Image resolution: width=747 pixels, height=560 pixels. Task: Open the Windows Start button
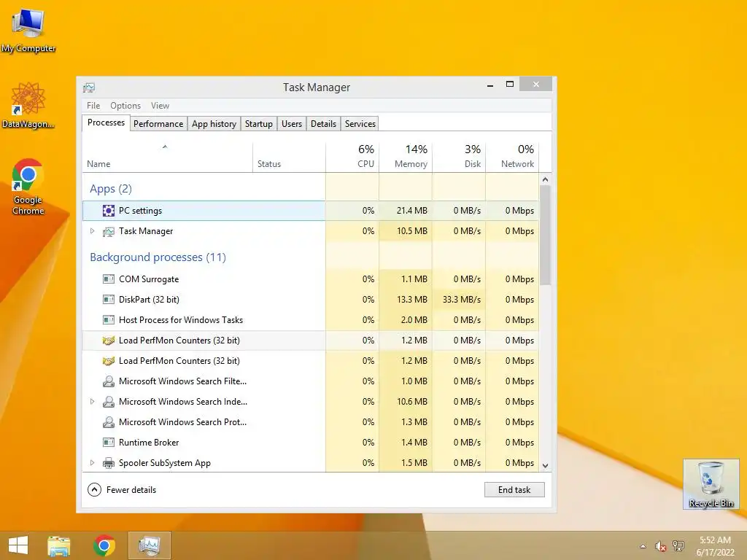(x=18, y=545)
